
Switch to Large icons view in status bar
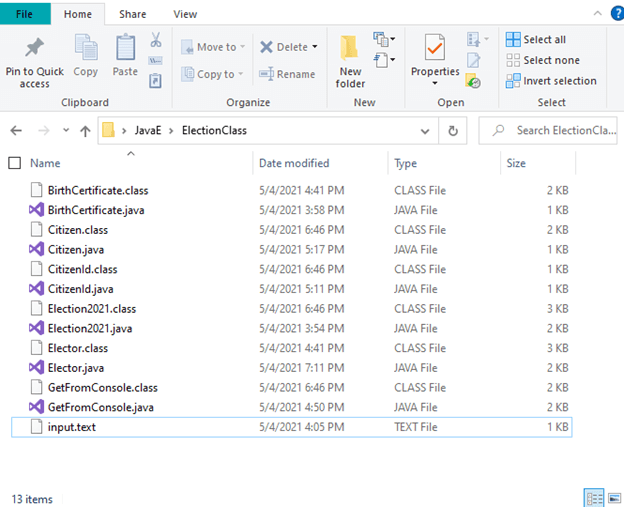click(x=614, y=498)
